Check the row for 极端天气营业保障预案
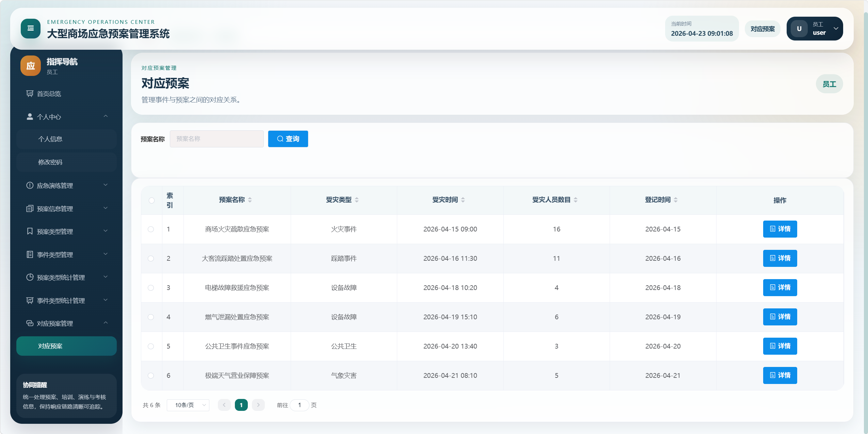 151,375
